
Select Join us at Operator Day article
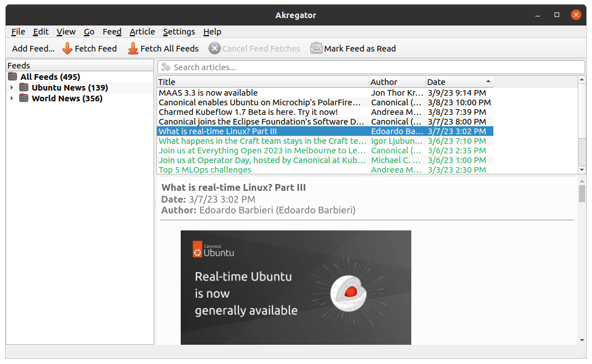[x=262, y=160]
